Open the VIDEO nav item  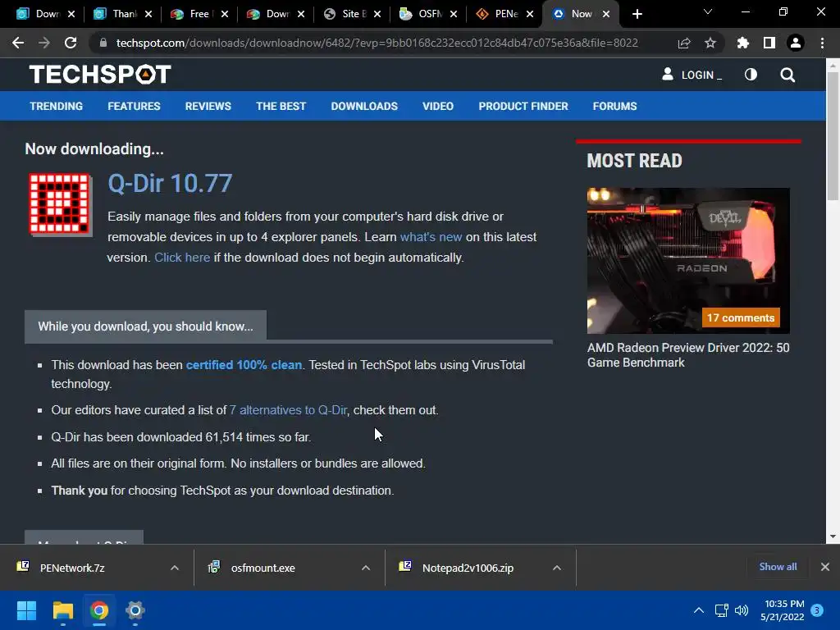click(x=438, y=106)
